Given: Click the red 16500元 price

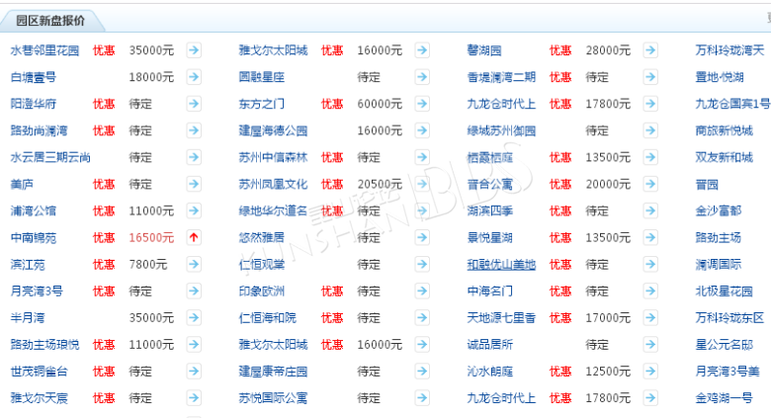Looking at the screenshot, I should click(151, 238).
